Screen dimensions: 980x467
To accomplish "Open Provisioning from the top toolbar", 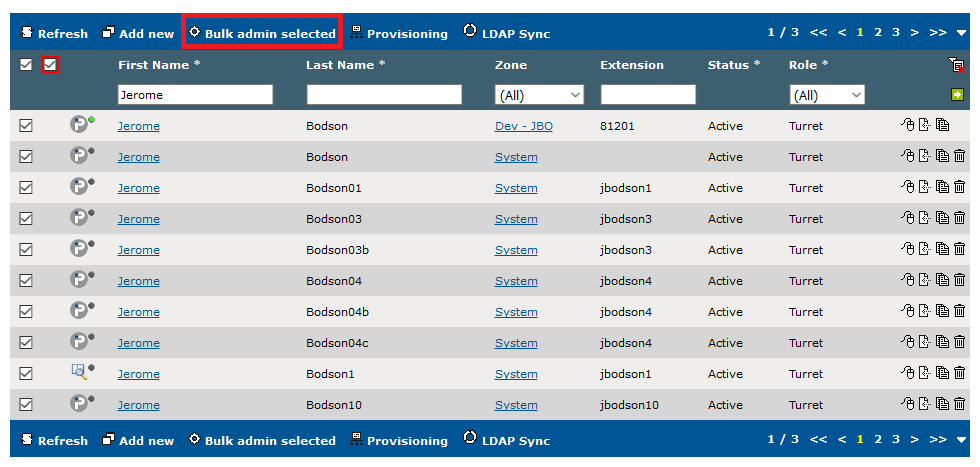I will click(399, 33).
